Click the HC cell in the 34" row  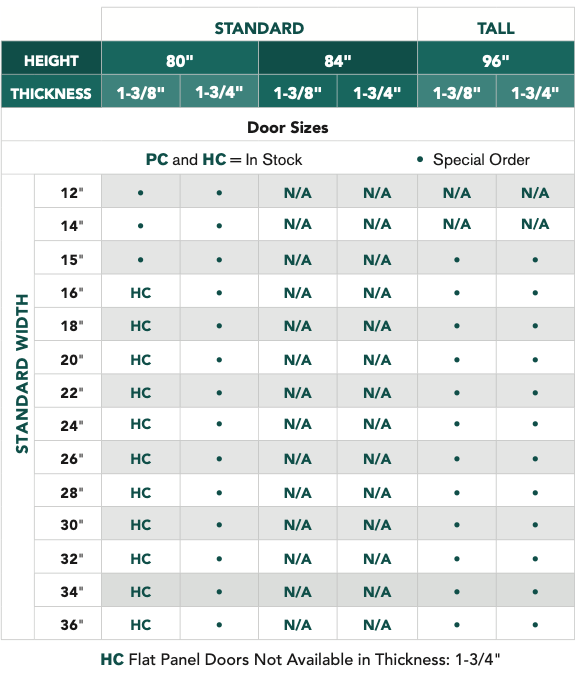click(x=141, y=592)
